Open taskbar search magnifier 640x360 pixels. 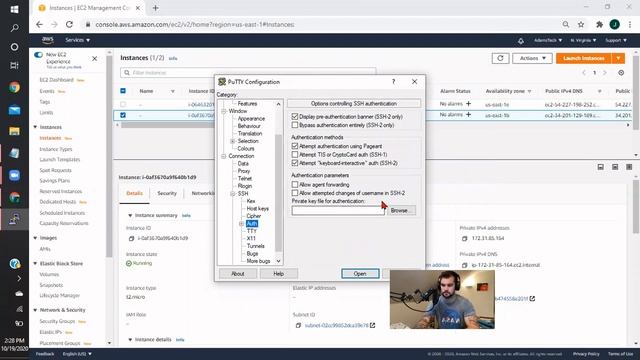tap(14, 28)
